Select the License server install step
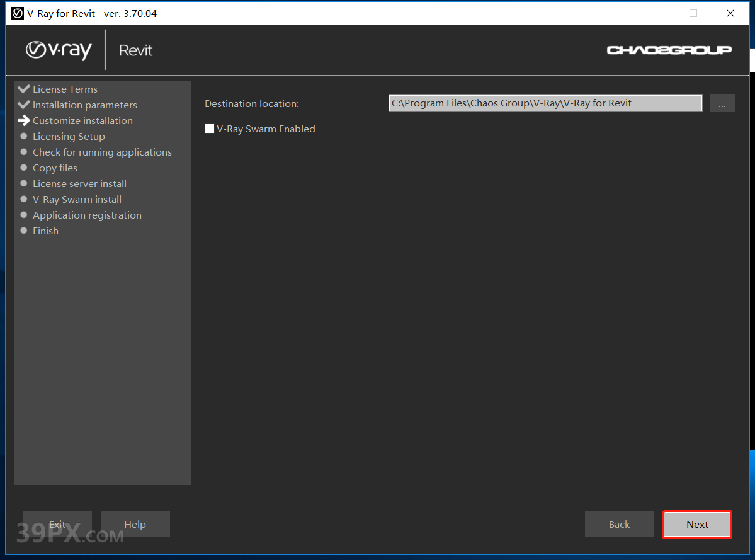This screenshot has width=755, height=560. [79, 184]
